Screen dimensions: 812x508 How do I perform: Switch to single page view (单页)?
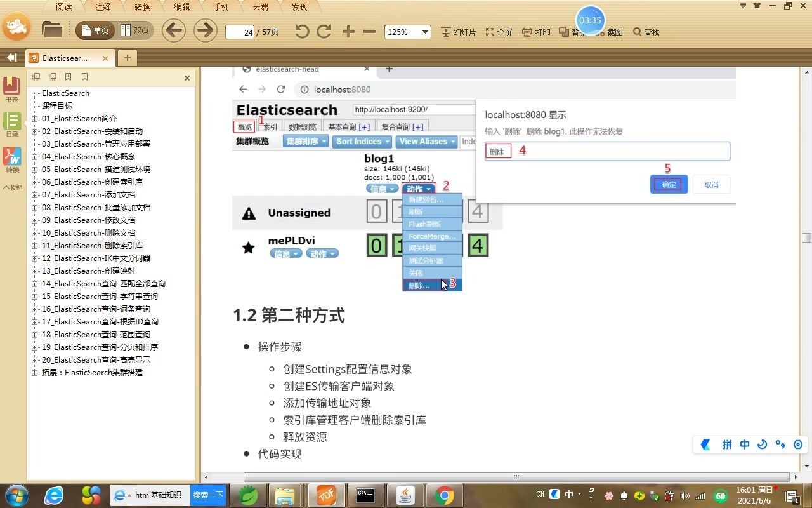pyautogui.click(x=95, y=30)
